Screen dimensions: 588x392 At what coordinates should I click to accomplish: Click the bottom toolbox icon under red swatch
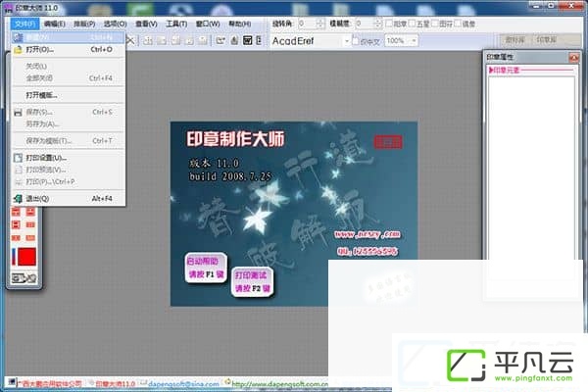tap(24, 278)
